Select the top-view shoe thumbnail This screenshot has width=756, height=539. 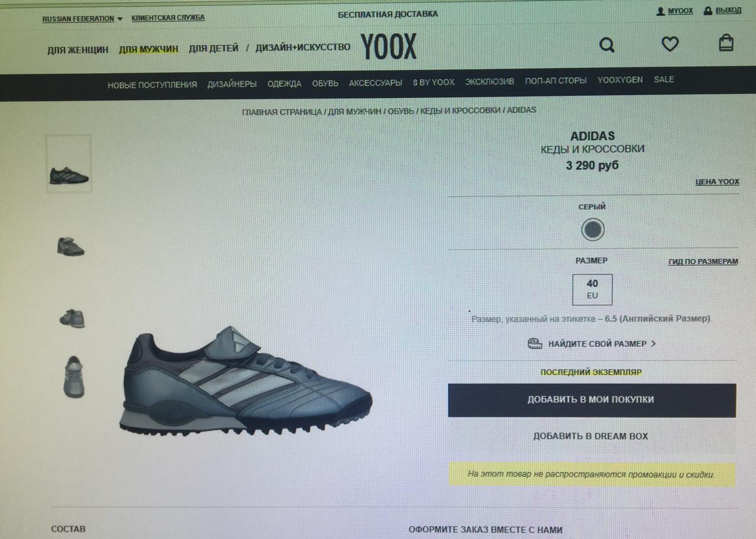(x=74, y=377)
